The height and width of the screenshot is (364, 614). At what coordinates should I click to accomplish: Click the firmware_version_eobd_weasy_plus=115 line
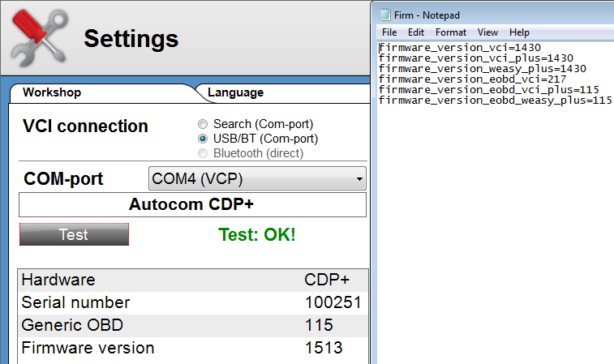click(496, 101)
